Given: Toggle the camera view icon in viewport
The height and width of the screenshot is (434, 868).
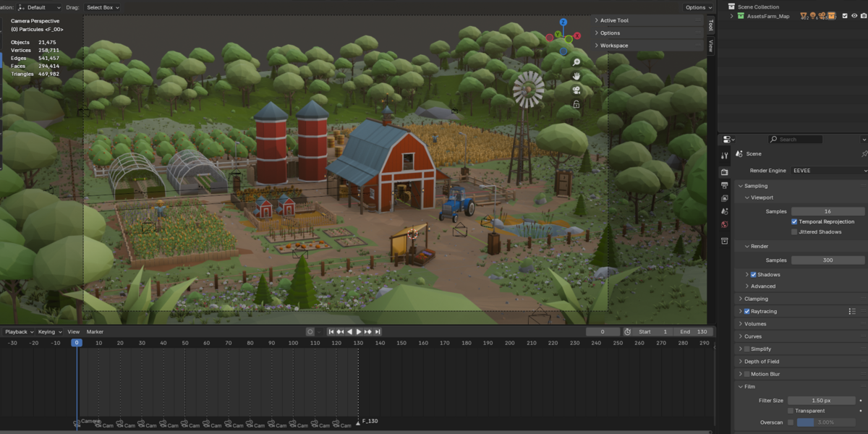Looking at the screenshot, I should click(576, 90).
